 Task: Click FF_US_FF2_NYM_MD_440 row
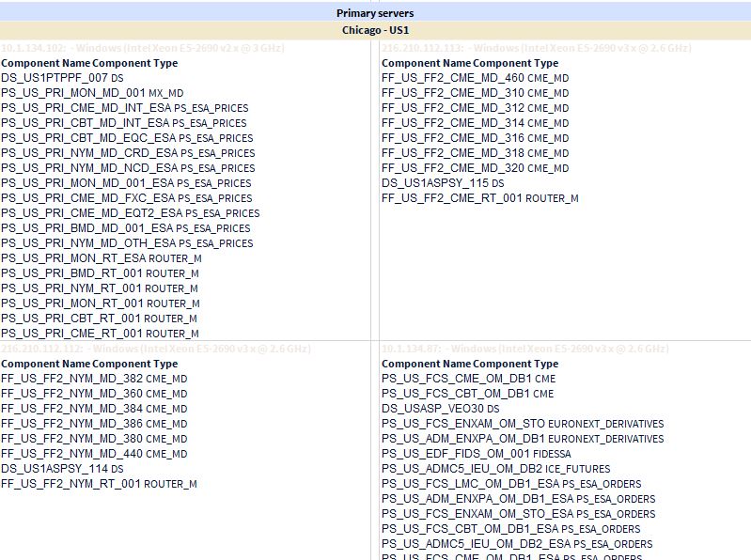(94, 454)
